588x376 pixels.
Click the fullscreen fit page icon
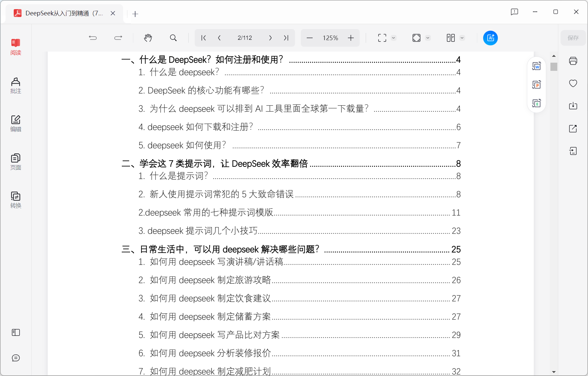point(416,38)
